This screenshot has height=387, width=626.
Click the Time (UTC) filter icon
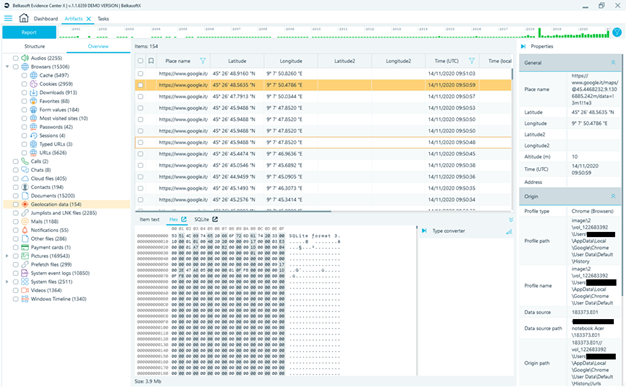pos(471,61)
